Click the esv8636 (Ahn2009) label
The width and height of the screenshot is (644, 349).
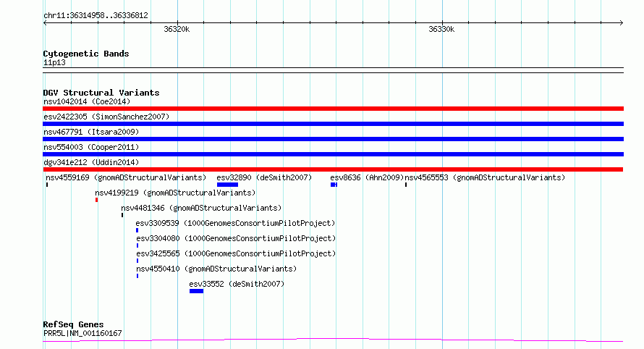[x=367, y=177]
